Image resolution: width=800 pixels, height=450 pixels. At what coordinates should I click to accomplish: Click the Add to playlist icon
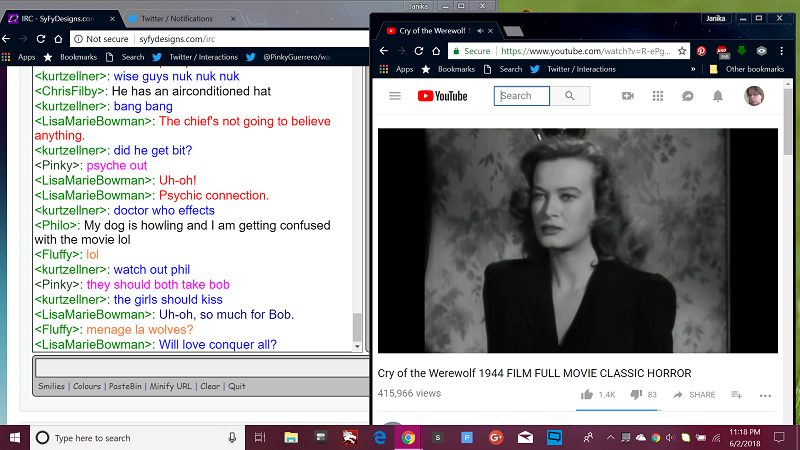736,394
